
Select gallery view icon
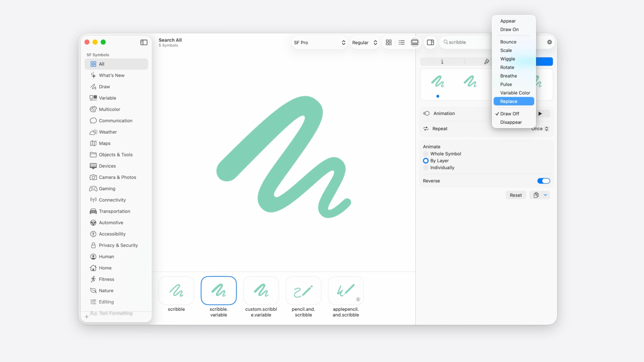415,42
